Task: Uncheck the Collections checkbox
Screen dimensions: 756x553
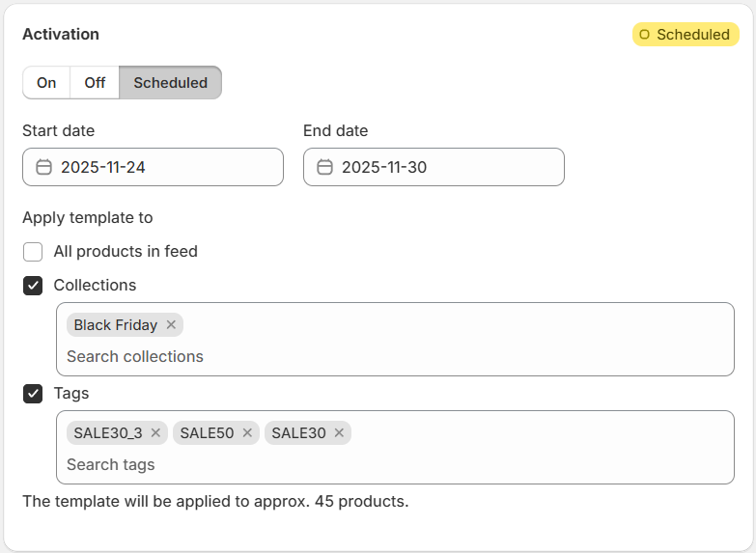Action: [x=33, y=286]
